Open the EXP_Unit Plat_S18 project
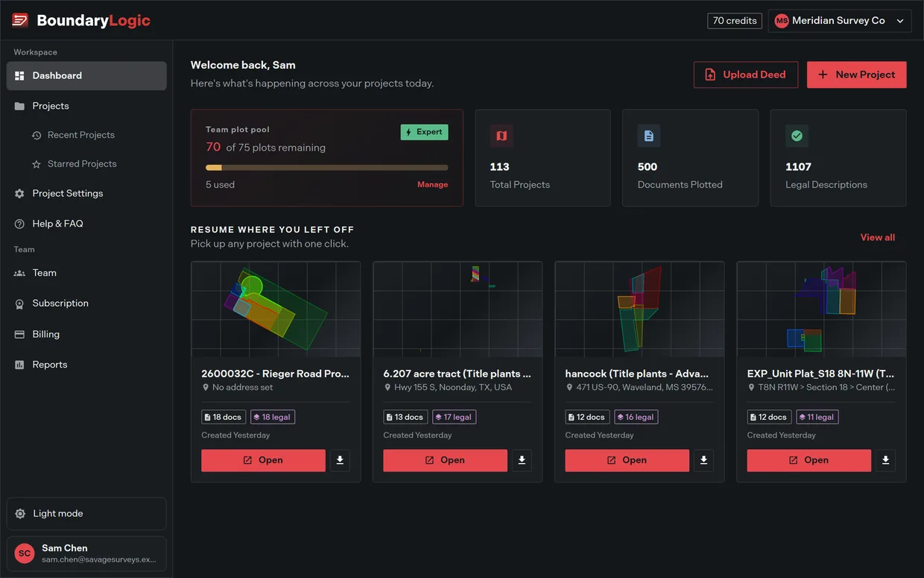 pos(808,460)
